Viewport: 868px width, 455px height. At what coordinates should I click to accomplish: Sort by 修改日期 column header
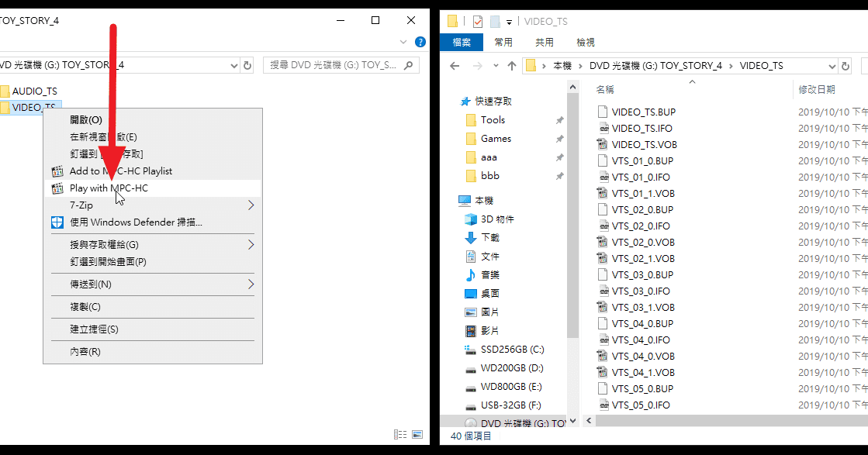817,90
